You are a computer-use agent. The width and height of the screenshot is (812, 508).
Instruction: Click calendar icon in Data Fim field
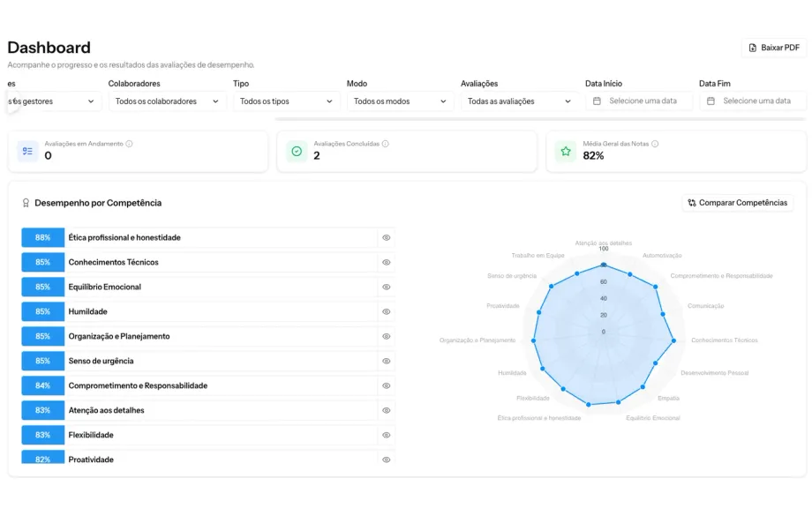click(710, 101)
